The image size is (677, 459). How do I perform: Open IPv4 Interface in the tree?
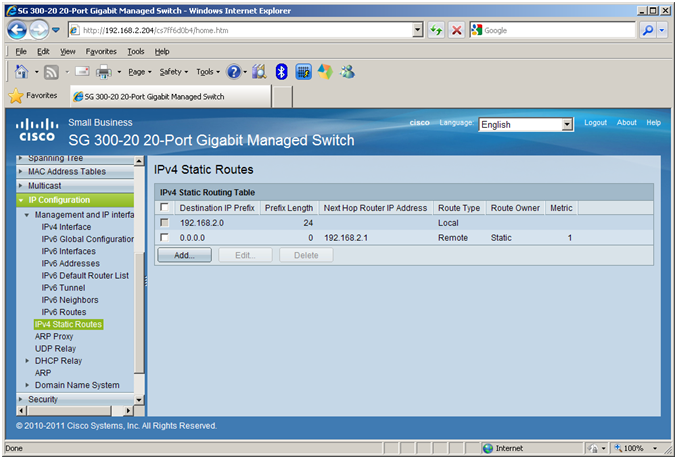(x=66, y=227)
